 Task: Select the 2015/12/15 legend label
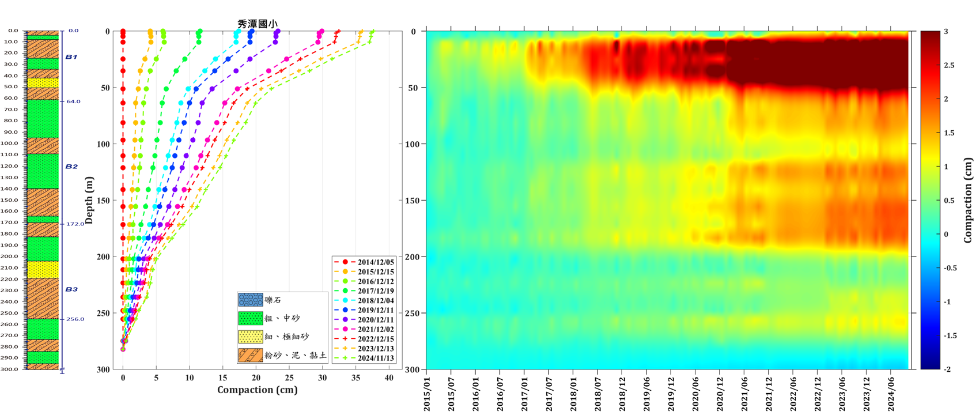click(376, 272)
